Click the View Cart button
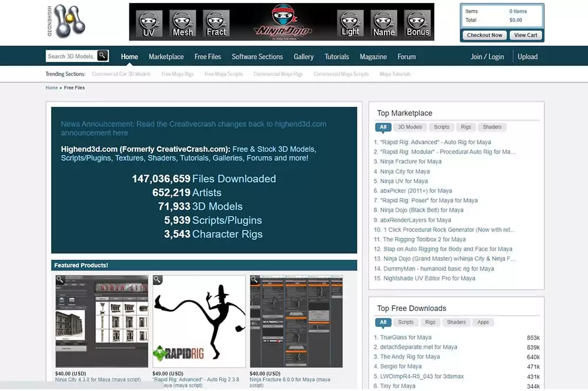Viewport: 588px width, 391px height. tap(525, 35)
